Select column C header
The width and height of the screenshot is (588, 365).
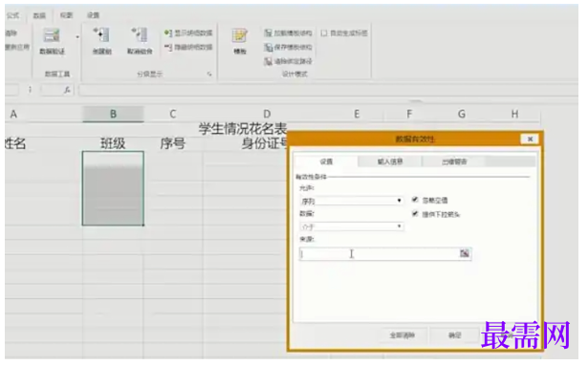173,114
